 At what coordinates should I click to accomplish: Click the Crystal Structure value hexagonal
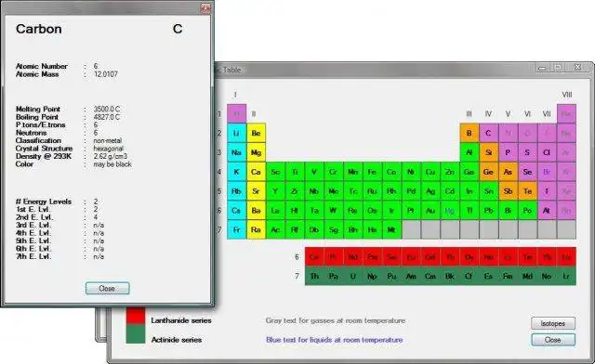tap(109, 149)
